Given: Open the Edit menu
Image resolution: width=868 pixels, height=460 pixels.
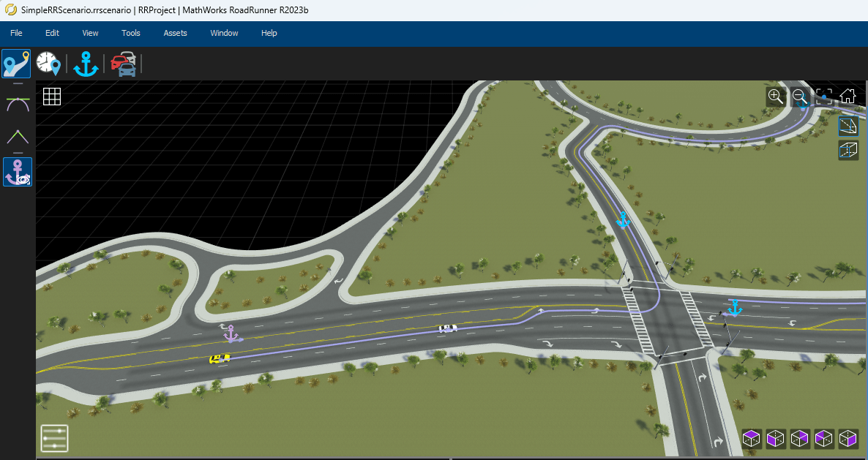Looking at the screenshot, I should pyautogui.click(x=52, y=33).
